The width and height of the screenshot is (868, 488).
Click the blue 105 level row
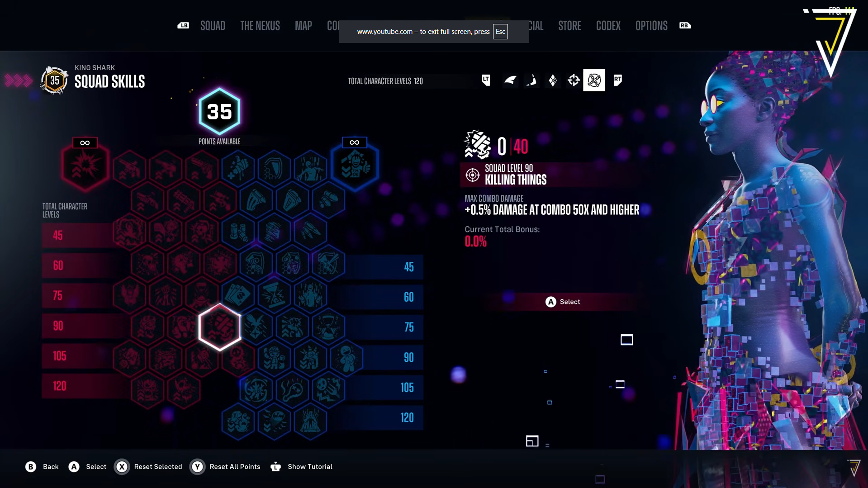click(x=384, y=388)
